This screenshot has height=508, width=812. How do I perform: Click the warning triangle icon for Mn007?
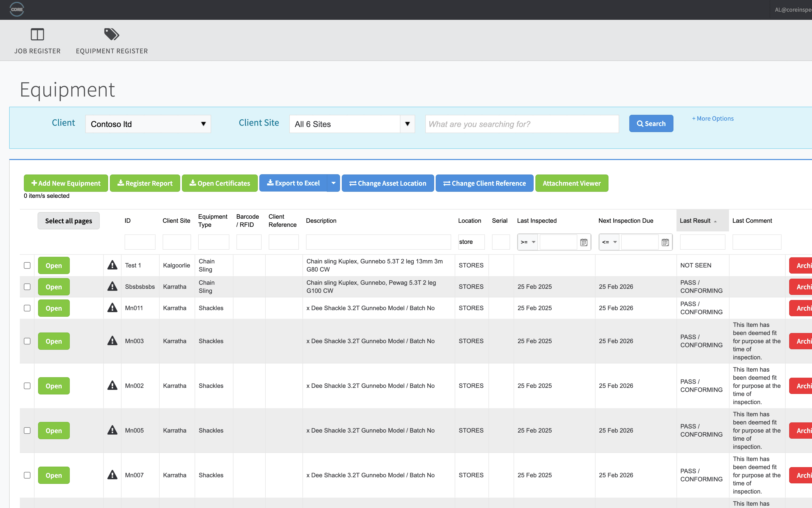pos(112,475)
